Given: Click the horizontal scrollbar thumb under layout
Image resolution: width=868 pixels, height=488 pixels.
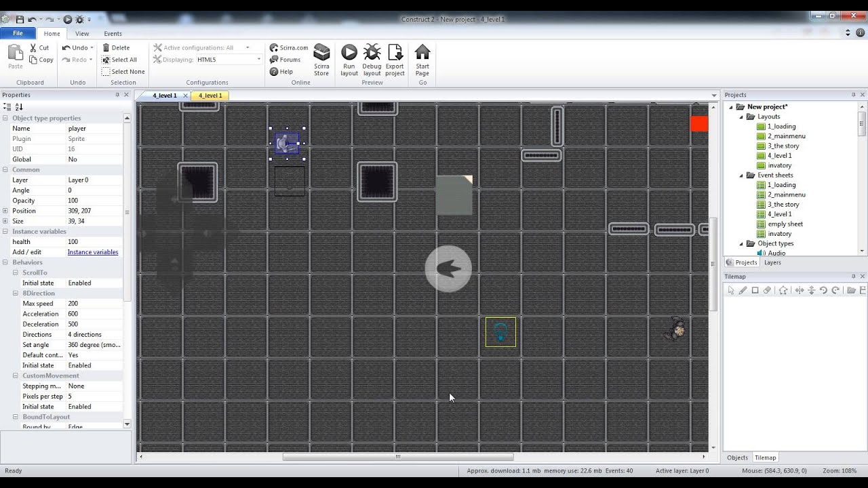Looking at the screenshot, I should click(x=398, y=457).
